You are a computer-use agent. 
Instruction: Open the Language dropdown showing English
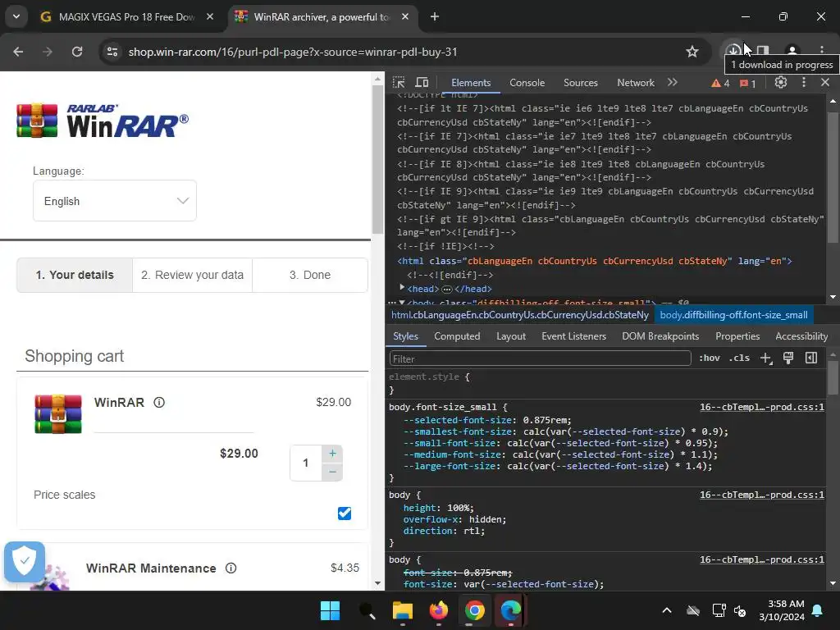pyautogui.click(x=115, y=201)
